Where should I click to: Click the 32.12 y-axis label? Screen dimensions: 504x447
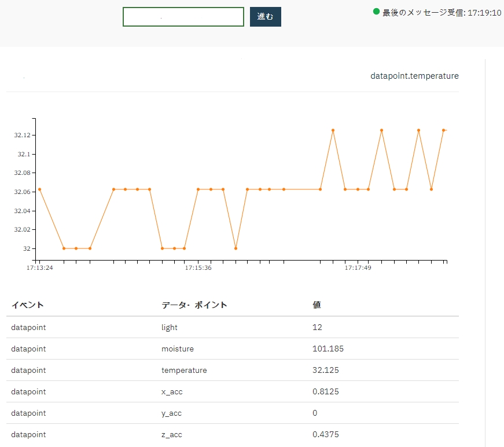(x=22, y=135)
